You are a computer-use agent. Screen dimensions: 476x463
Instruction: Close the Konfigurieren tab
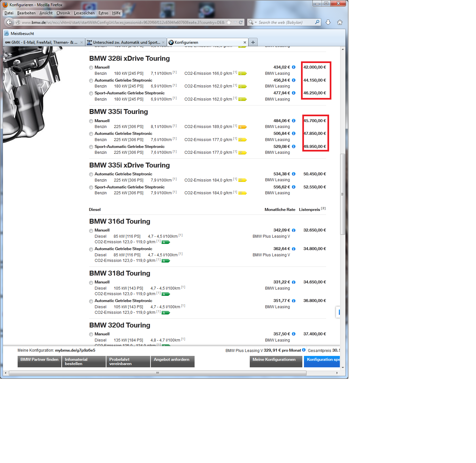245,42
